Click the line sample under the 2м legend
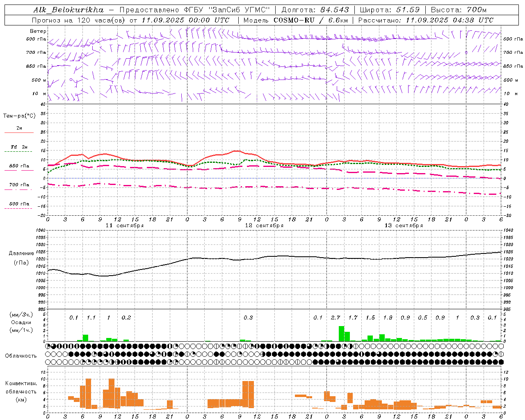 (x=19, y=133)
